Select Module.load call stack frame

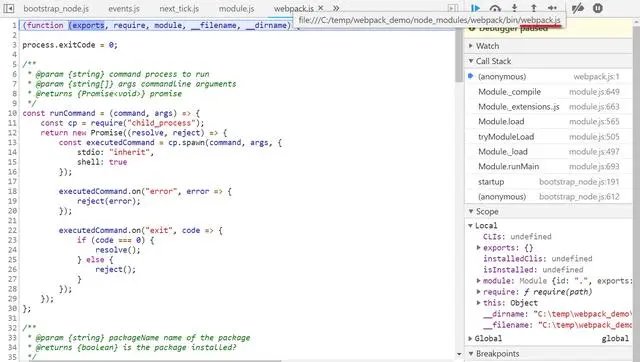coord(548,122)
